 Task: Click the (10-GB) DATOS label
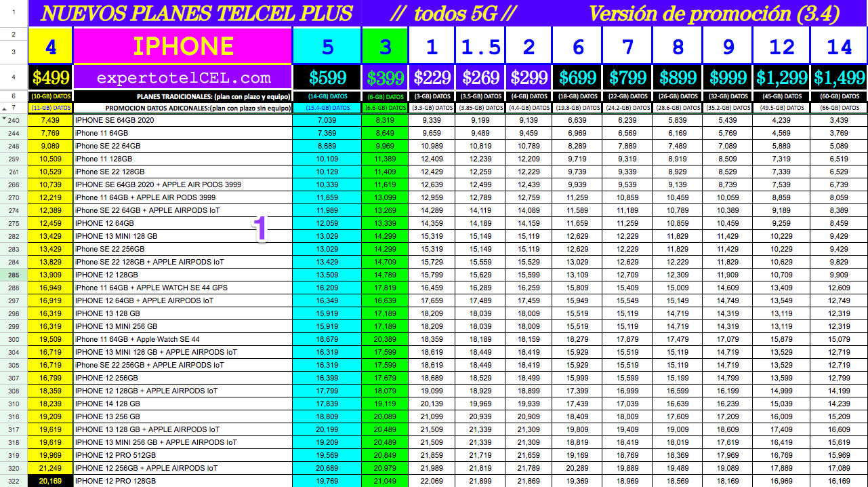51,96
